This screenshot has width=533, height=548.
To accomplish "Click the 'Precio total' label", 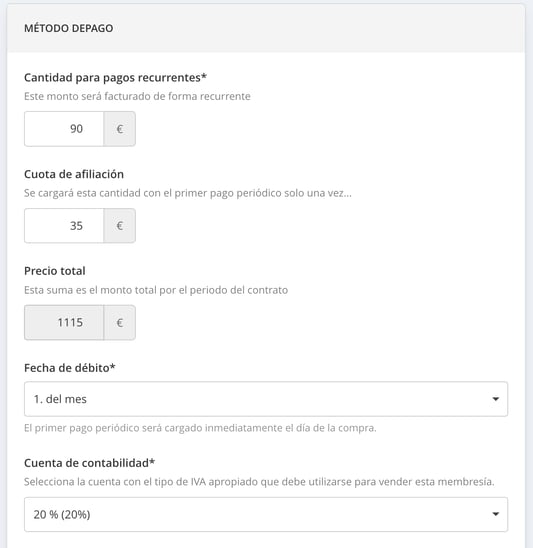I will (x=55, y=271).
